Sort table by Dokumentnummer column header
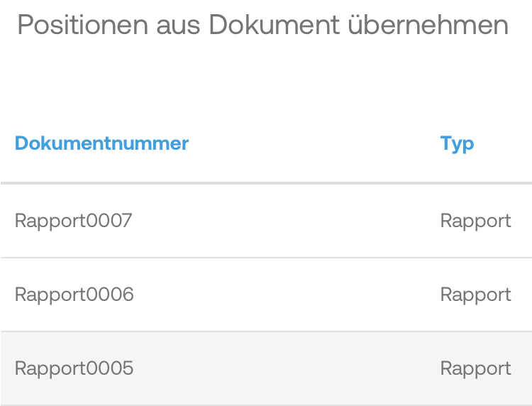Viewport: 532px width, 406px height. [x=101, y=143]
